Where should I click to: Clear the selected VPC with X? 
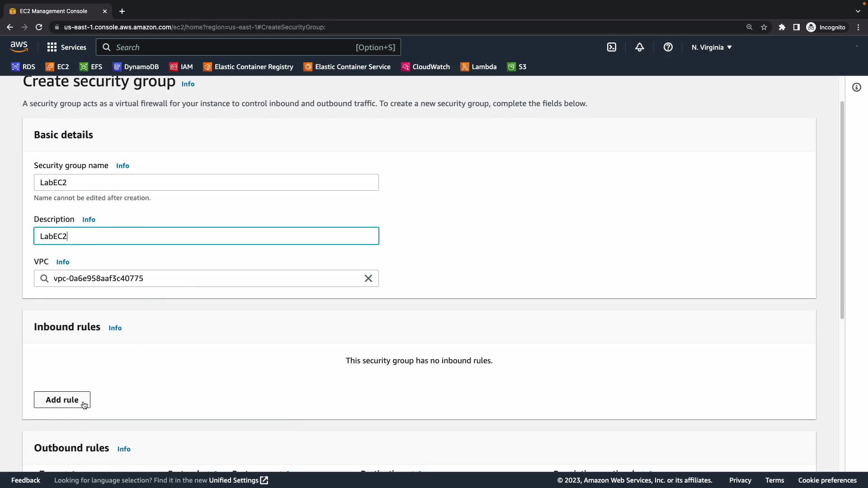pyautogui.click(x=368, y=278)
